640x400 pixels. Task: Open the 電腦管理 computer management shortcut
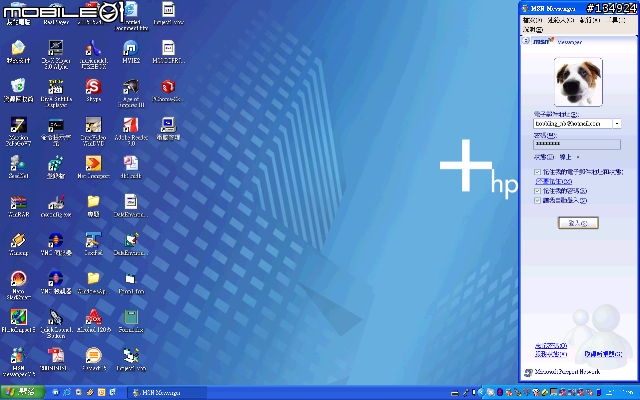(168, 129)
